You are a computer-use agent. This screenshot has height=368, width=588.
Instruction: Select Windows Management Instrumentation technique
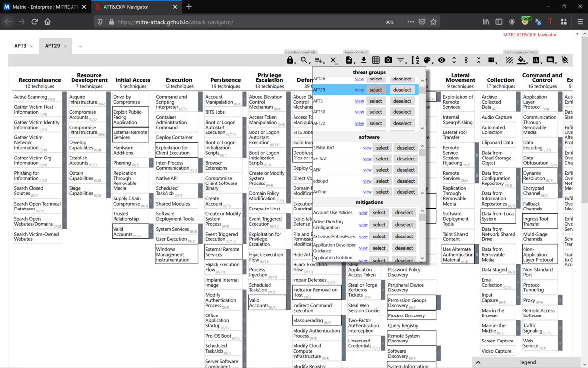click(x=176, y=254)
